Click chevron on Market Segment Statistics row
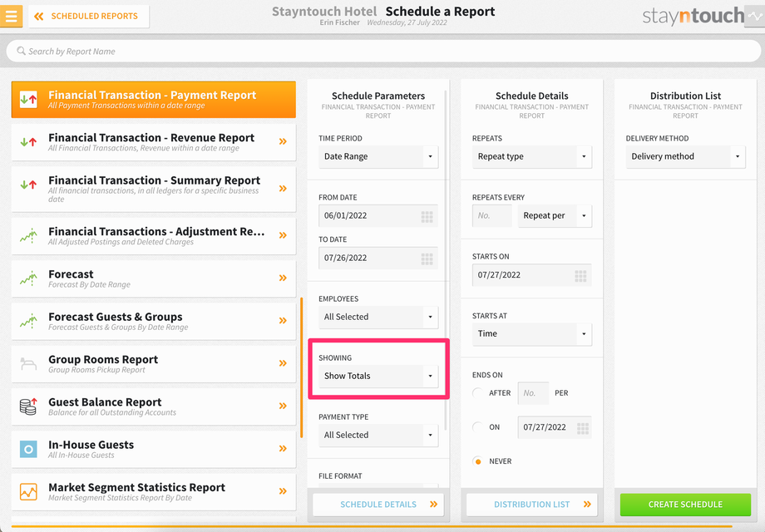This screenshot has height=532, width=765. point(283,491)
